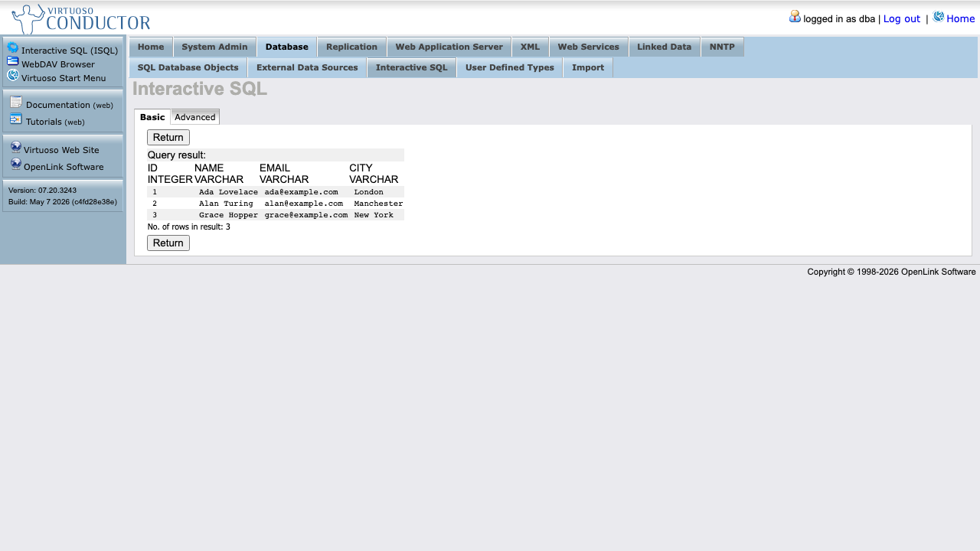980x551 pixels.
Task: Open External Data Sources subtab
Action: [307, 67]
